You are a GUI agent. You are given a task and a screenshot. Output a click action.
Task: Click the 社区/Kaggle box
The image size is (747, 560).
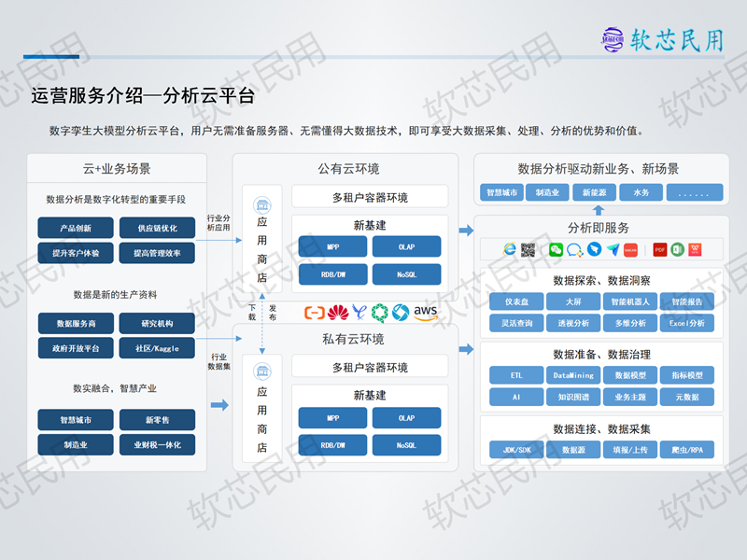point(157,348)
